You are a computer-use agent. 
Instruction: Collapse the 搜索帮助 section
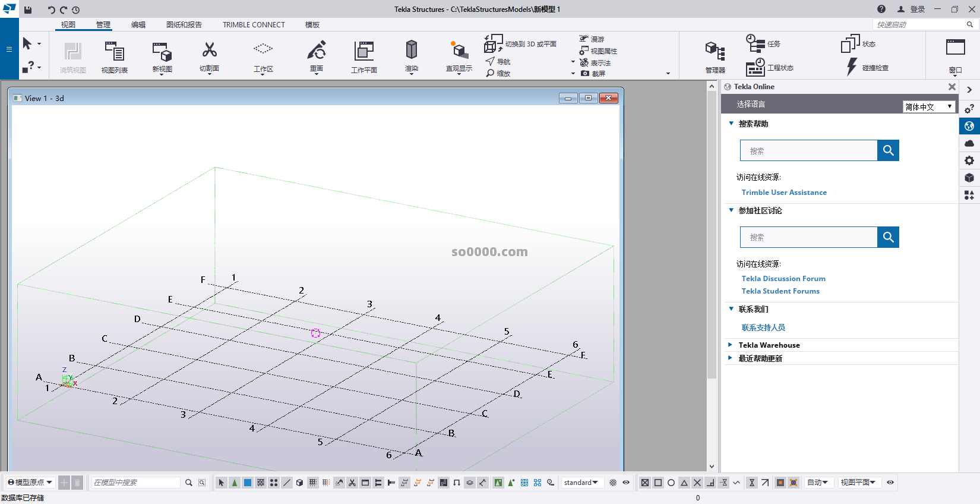[731, 124]
